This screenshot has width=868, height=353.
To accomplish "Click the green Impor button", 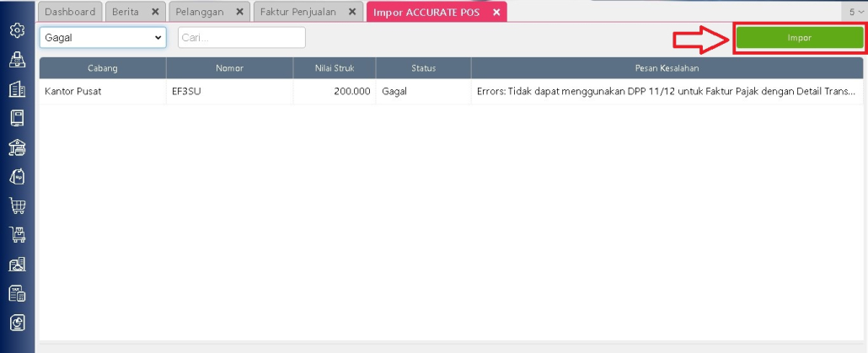I will tap(799, 38).
